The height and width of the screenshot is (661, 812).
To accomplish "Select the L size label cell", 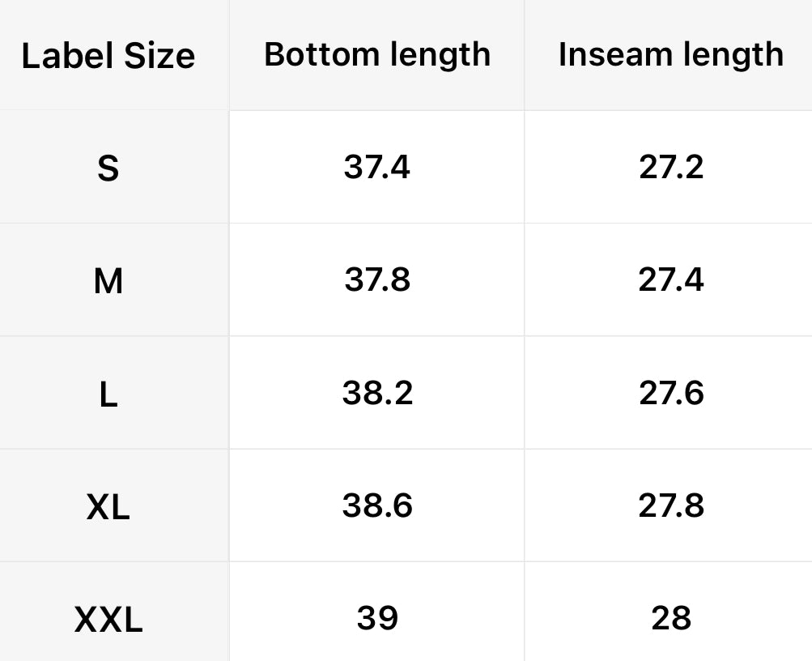I will [x=108, y=394].
